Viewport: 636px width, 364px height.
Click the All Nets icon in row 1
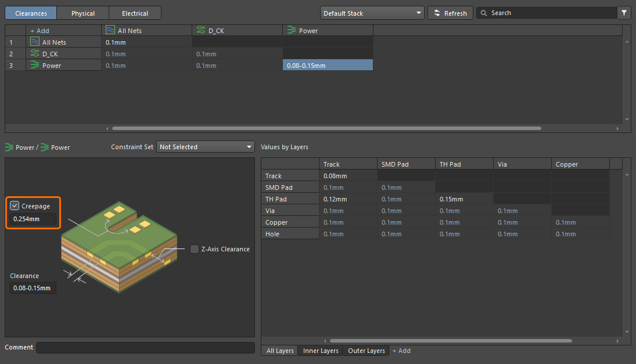(35, 42)
